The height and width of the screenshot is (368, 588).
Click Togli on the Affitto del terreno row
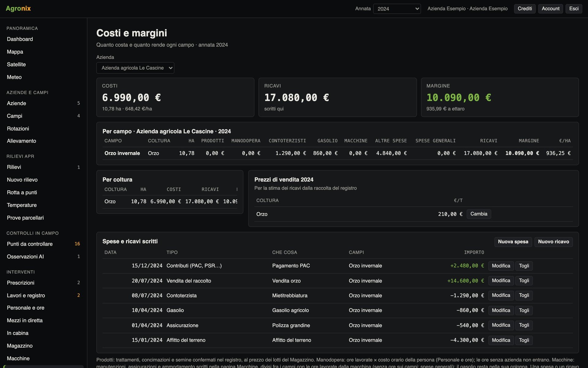pos(524,340)
